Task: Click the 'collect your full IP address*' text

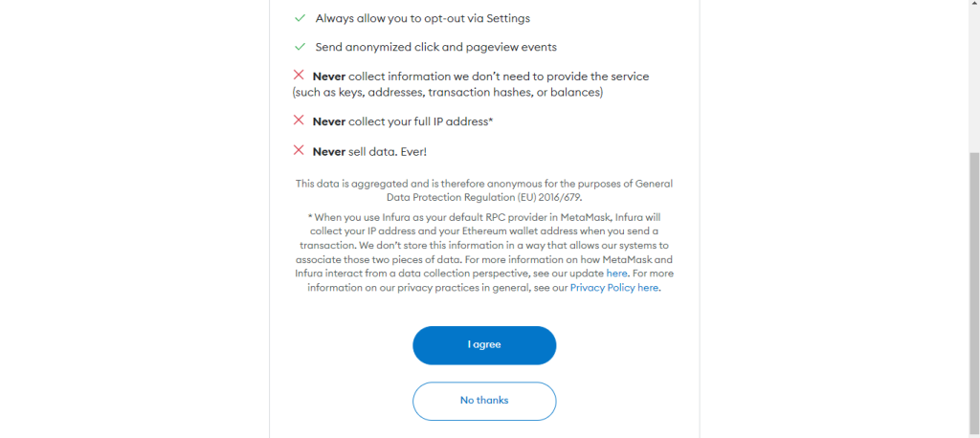Action: pyautogui.click(x=421, y=121)
